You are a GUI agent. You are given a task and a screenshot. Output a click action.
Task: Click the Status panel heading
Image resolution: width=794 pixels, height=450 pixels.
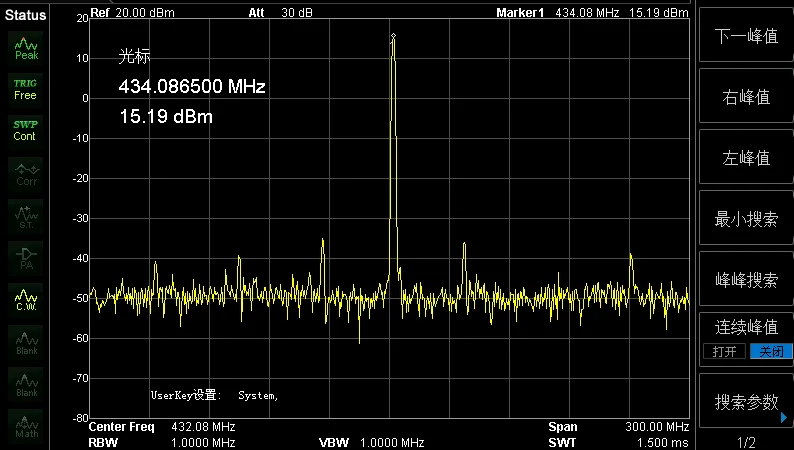point(25,15)
